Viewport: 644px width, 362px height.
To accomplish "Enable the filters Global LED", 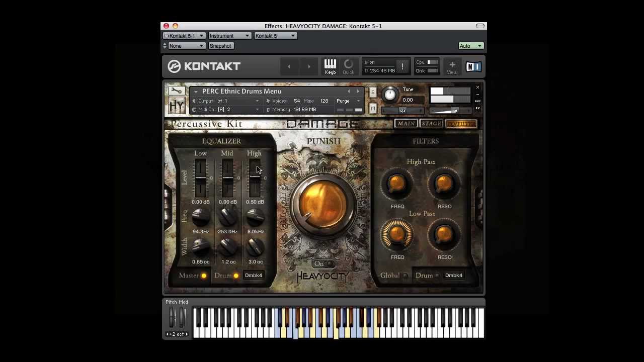I will click(x=405, y=276).
